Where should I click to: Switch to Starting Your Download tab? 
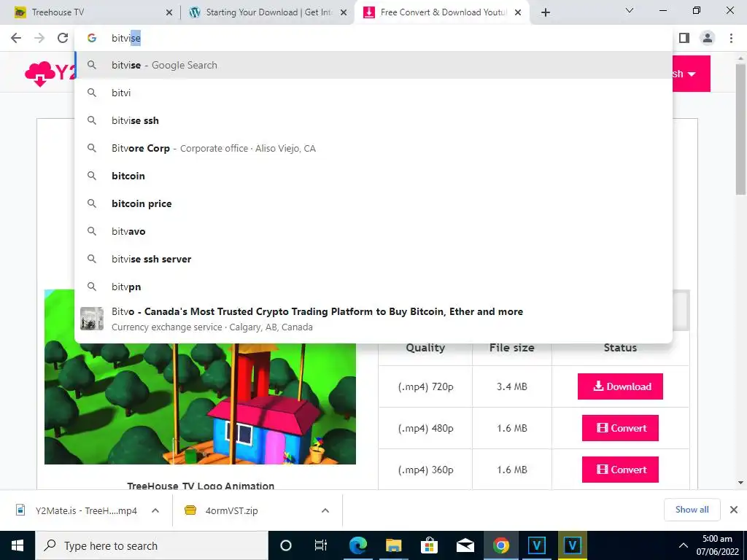[268, 12]
